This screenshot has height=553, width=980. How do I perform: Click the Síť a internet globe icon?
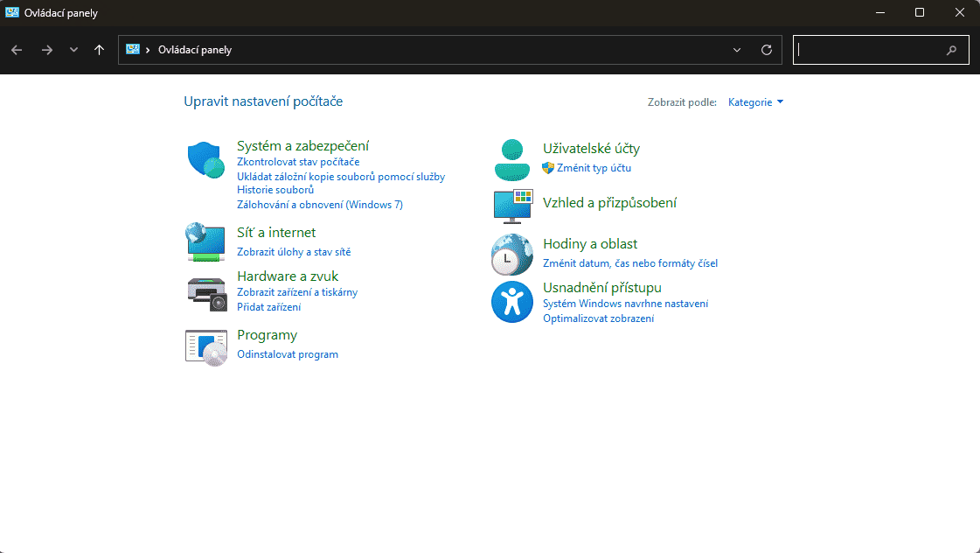tap(205, 242)
